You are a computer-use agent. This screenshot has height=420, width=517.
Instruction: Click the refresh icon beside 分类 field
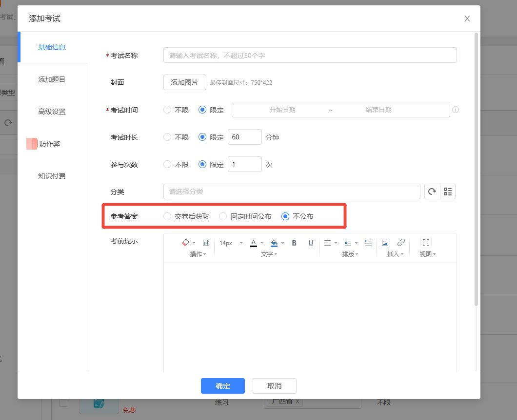tap(432, 191)
